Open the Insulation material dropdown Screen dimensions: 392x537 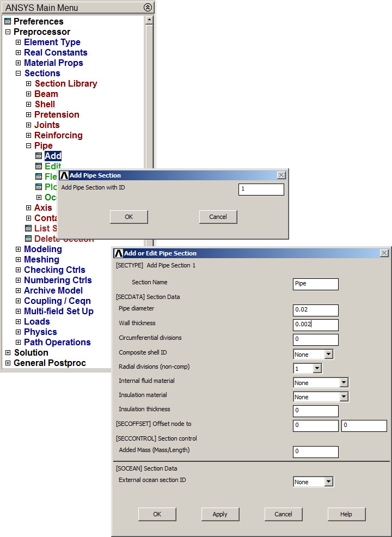coord(344,396)
